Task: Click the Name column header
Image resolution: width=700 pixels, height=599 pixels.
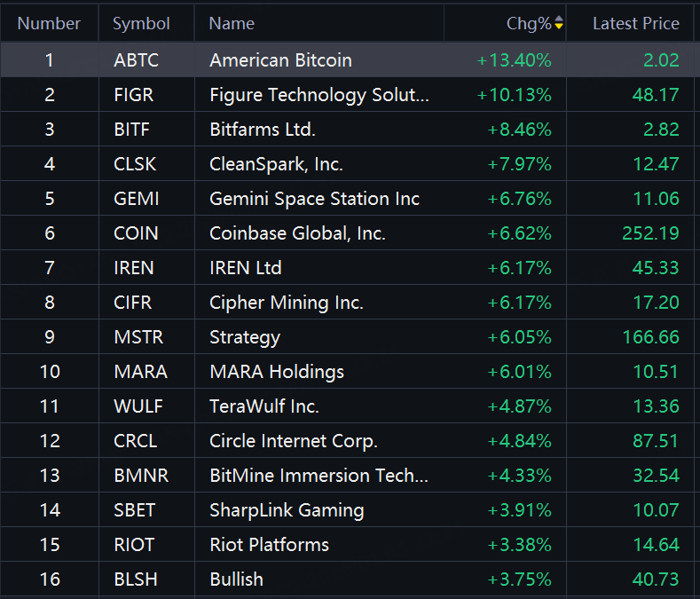Action: 232,24
